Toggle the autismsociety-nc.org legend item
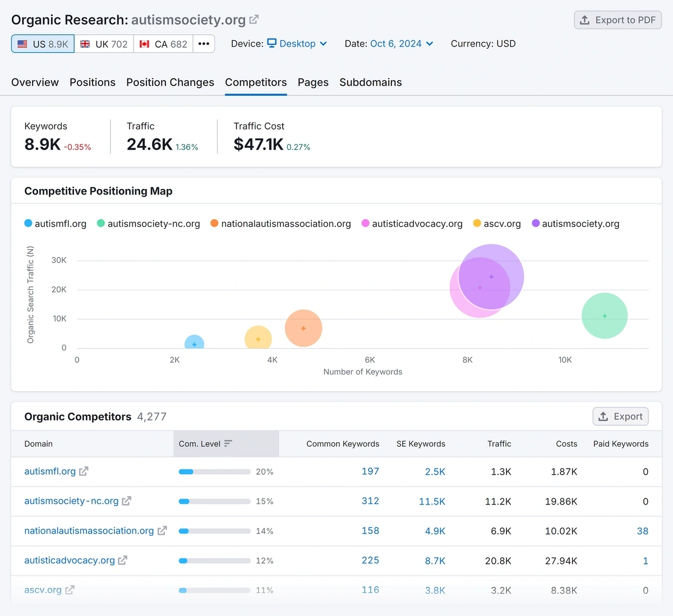The image size is (673, 616). pyautogui.click(x=149, y=224)
